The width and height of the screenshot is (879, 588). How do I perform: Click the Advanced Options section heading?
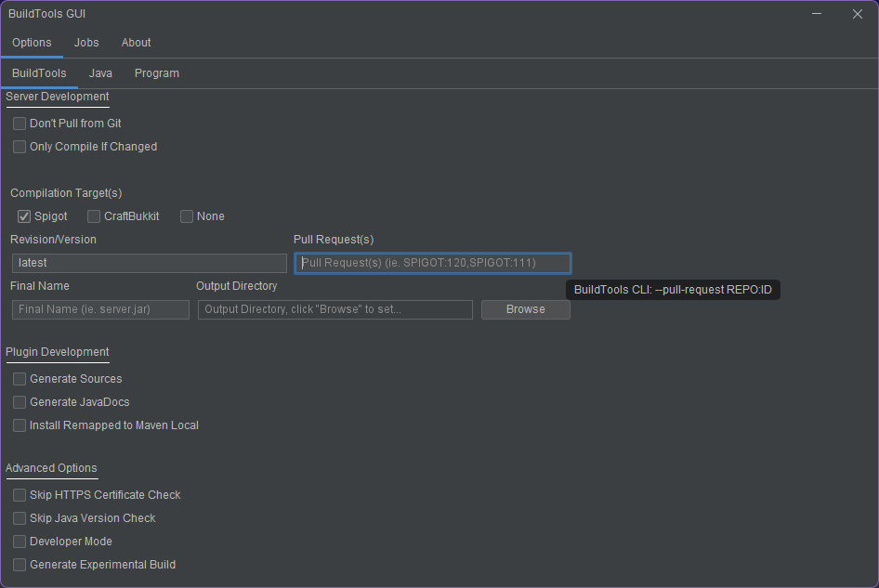(51, 468)
